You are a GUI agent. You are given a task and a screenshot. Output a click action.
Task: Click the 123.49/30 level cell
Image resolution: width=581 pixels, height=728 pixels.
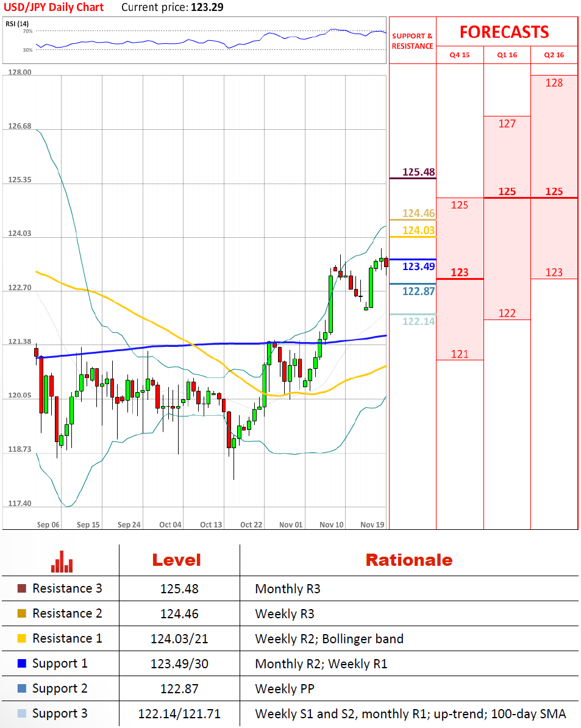tap(179, 664)
